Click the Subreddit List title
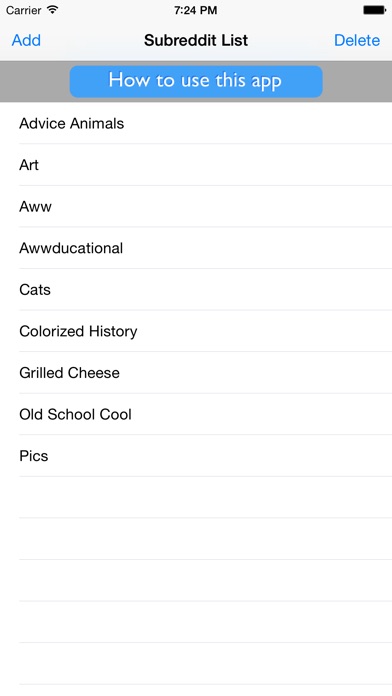The height and width of the screenshot is (696, 392). click(x=196, y=40)
